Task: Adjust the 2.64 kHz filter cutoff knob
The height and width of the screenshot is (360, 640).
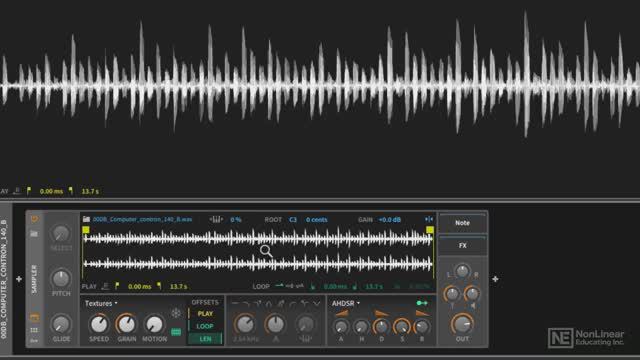Action: (245, 324)
